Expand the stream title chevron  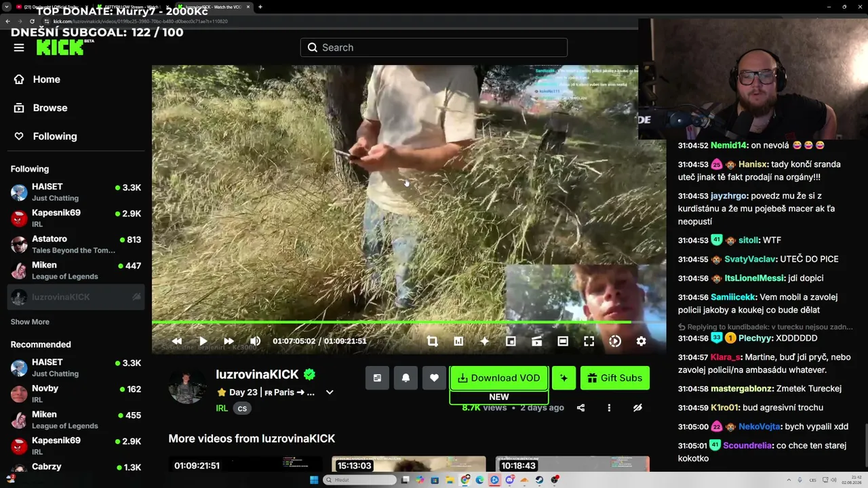coord(330,392)
